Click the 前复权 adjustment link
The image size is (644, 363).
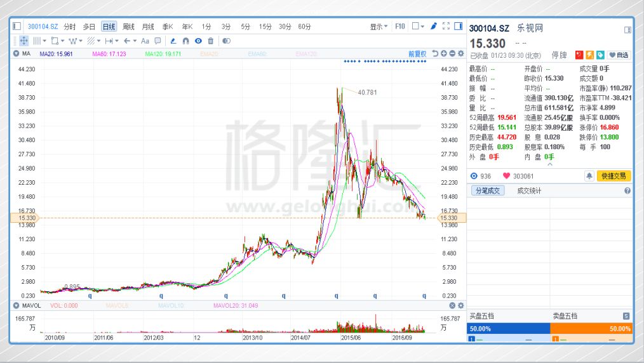point(417,54)
